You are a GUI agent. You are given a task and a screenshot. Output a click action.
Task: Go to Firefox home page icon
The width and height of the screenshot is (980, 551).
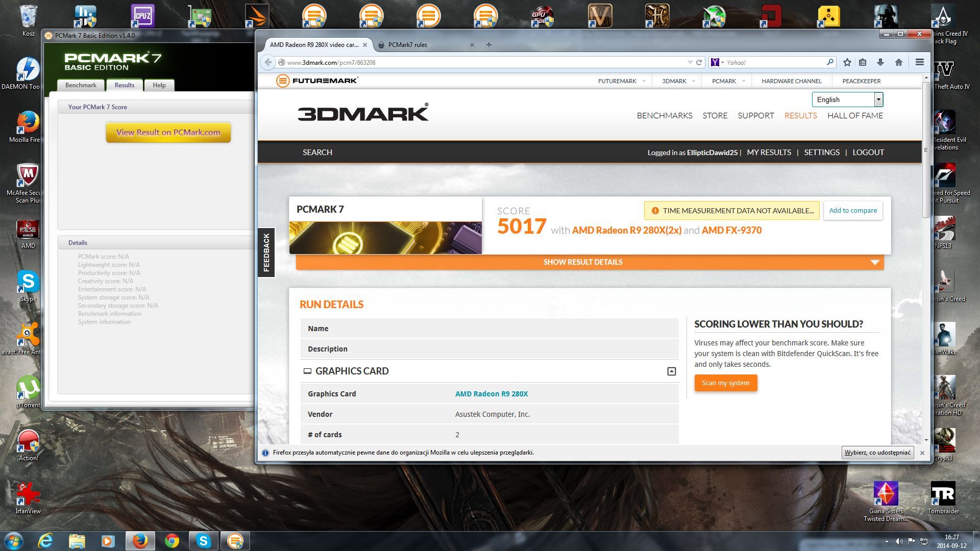[x=899, y=62]
